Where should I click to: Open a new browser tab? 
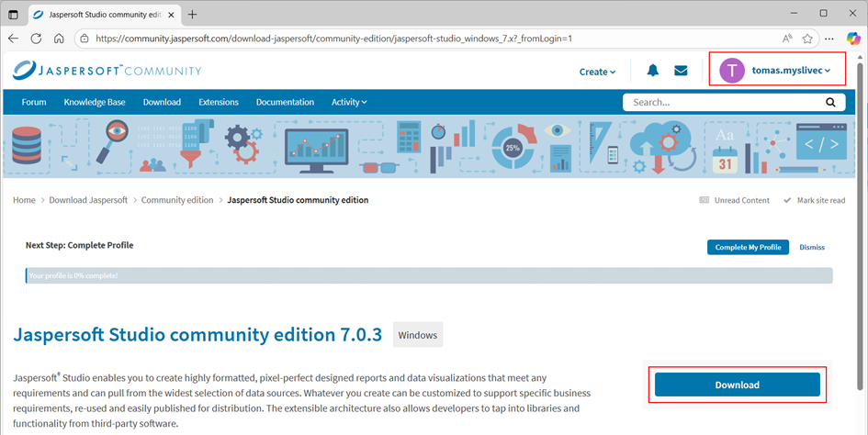(193, 14)
